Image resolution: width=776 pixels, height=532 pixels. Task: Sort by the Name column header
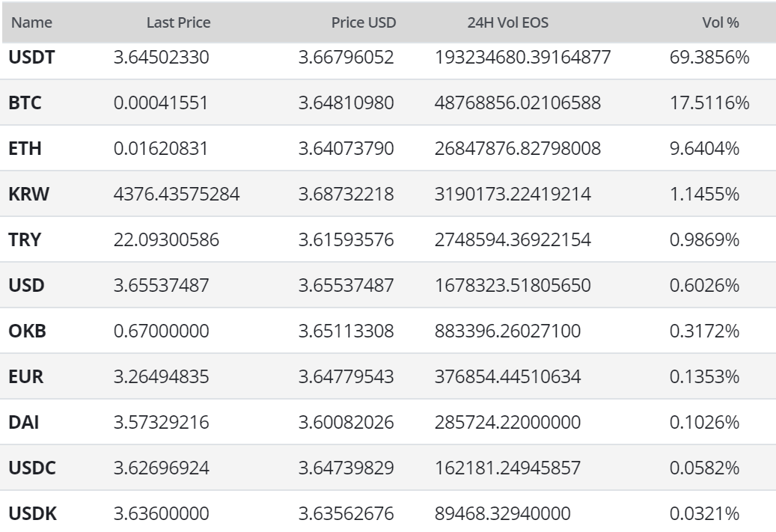point(31,22)
